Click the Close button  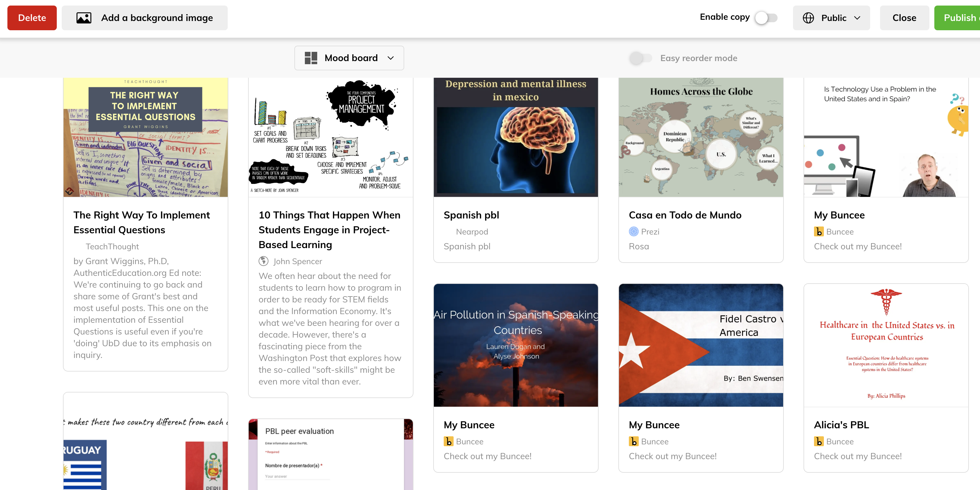(x=904, y=18)
